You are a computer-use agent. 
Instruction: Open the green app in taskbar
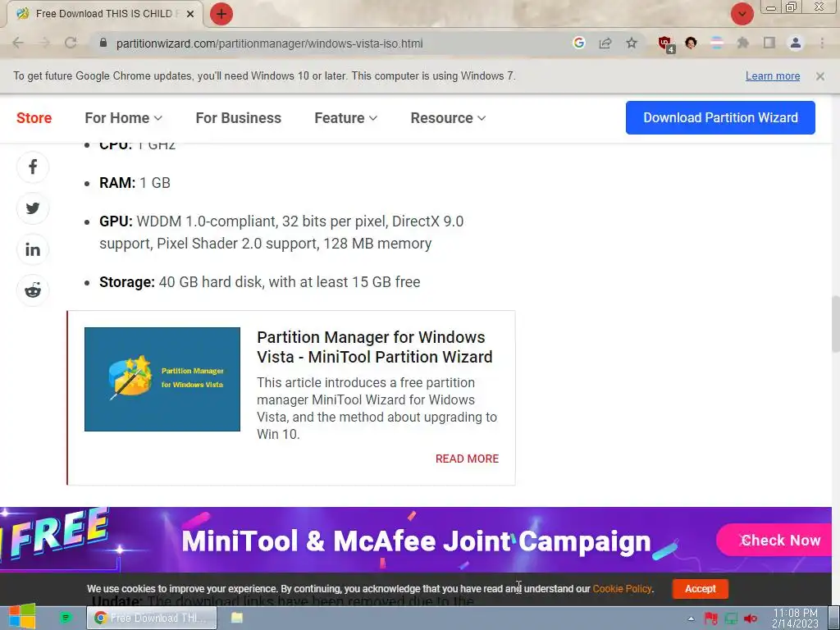click(x=66, y=618)
